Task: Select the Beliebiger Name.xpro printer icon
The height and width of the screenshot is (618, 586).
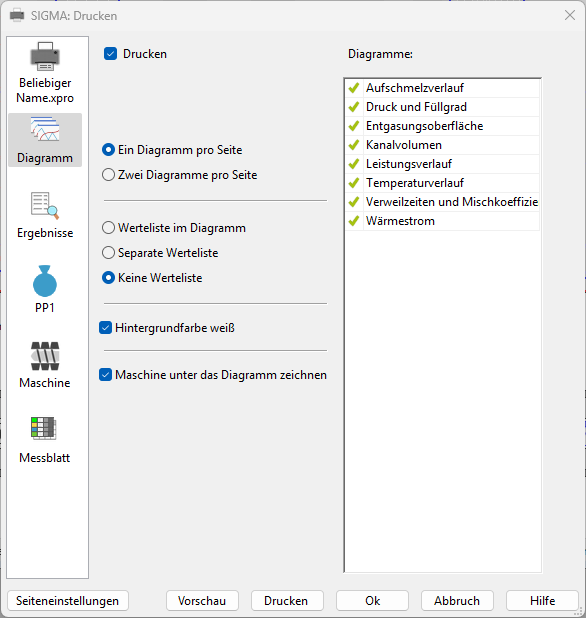Action: pyautogui.click(x=45, y=56)
